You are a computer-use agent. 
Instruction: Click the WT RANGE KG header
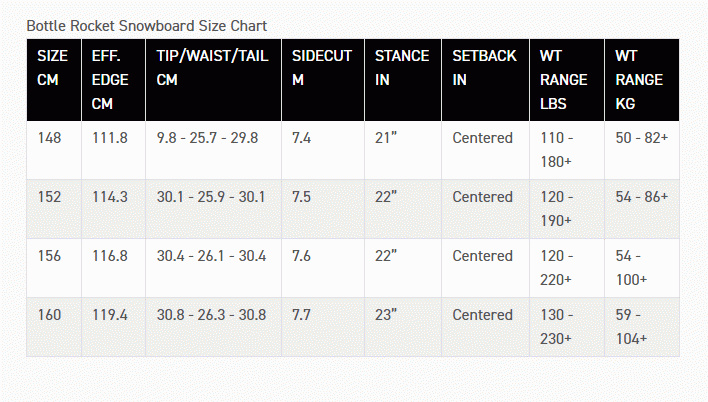(x=642, y=80)
